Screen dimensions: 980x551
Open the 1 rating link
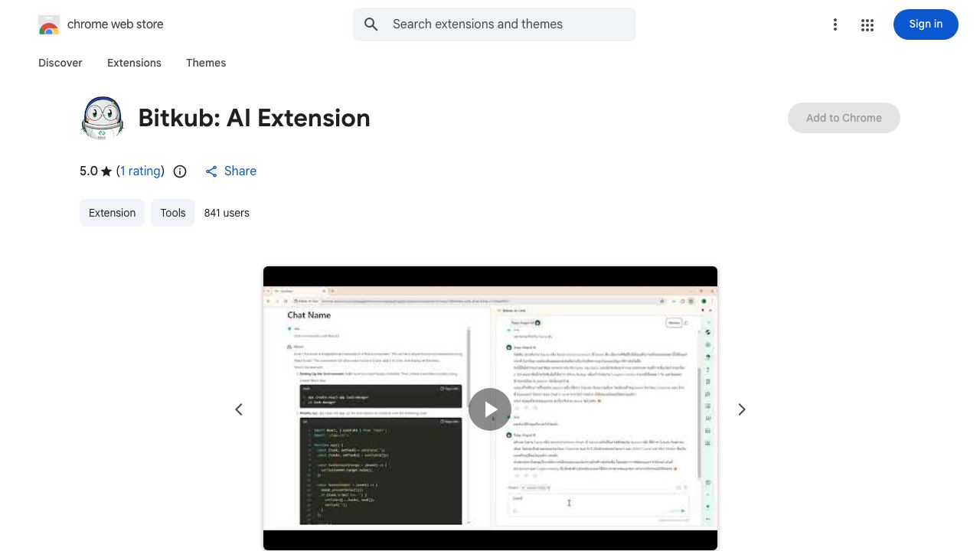tap(141, 171)
